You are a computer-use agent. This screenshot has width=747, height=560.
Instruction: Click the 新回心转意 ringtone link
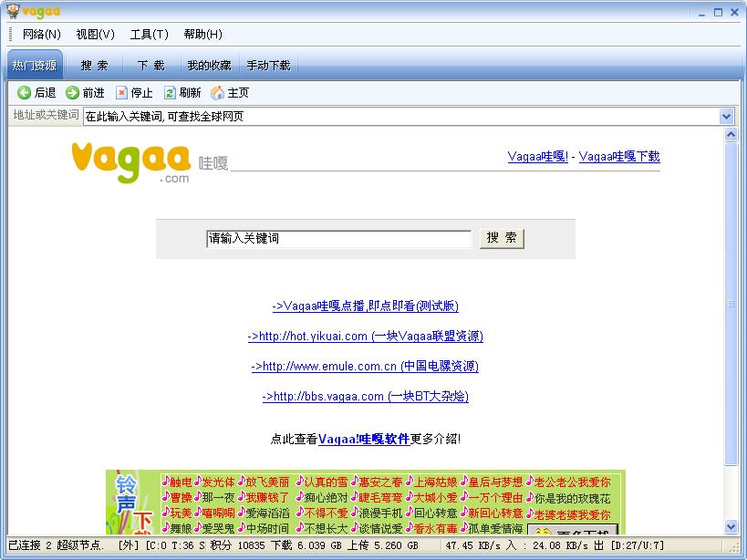pyautogui.click(x=495, y=513)
